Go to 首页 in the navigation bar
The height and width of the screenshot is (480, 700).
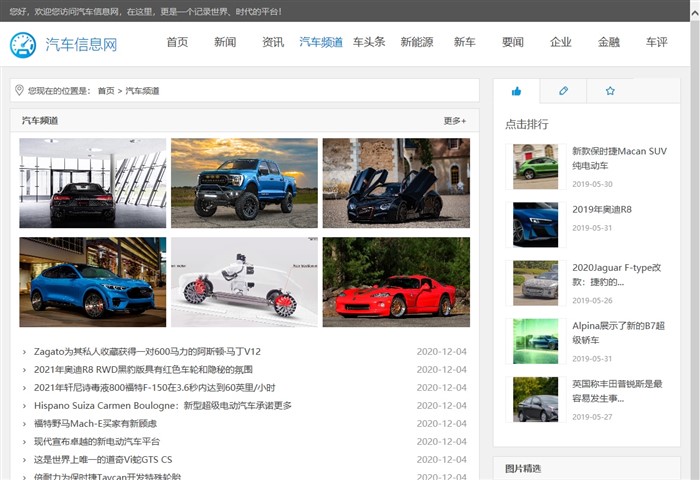tap(177, 42)
